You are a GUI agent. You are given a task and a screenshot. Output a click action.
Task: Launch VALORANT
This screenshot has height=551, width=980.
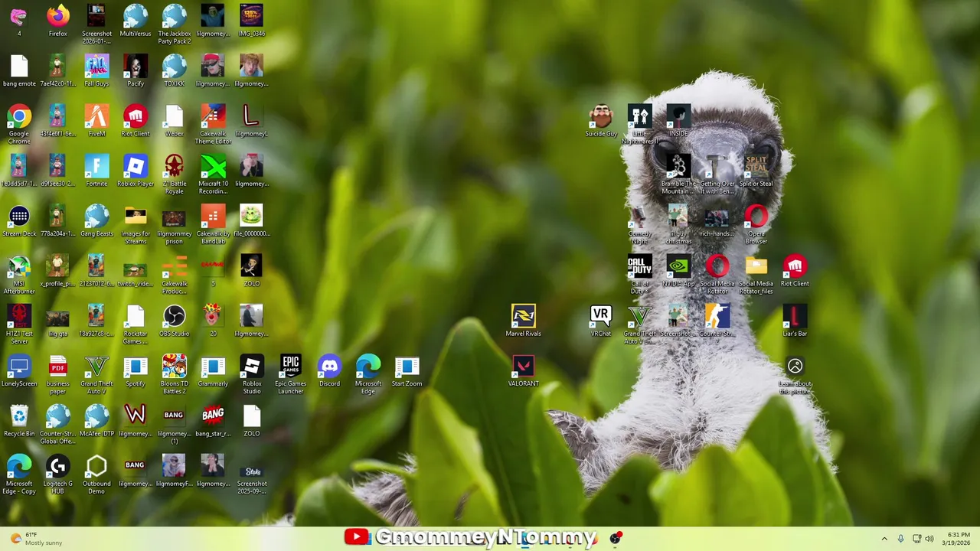[x=524, y=370]
